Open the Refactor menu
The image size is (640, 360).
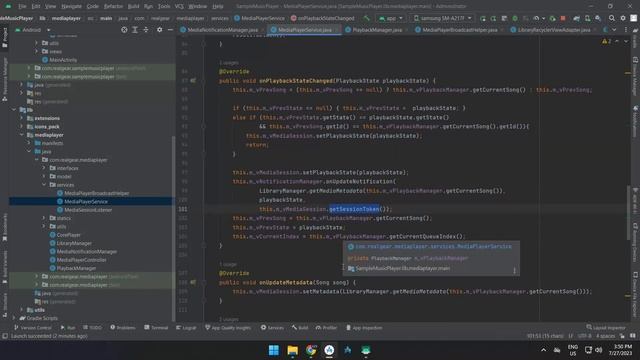(x=113, y=7)
